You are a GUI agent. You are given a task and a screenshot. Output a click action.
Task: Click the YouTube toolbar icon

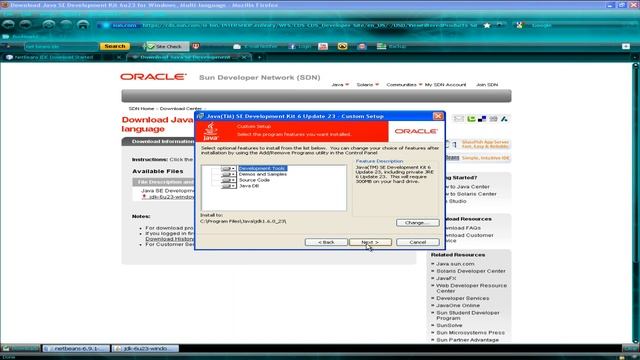(323, 47)
